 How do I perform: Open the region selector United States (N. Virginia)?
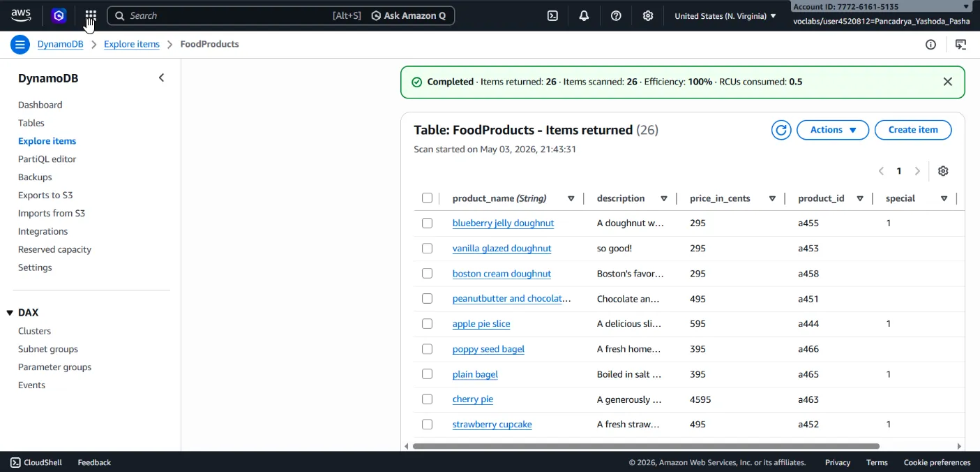click(725, 15)
